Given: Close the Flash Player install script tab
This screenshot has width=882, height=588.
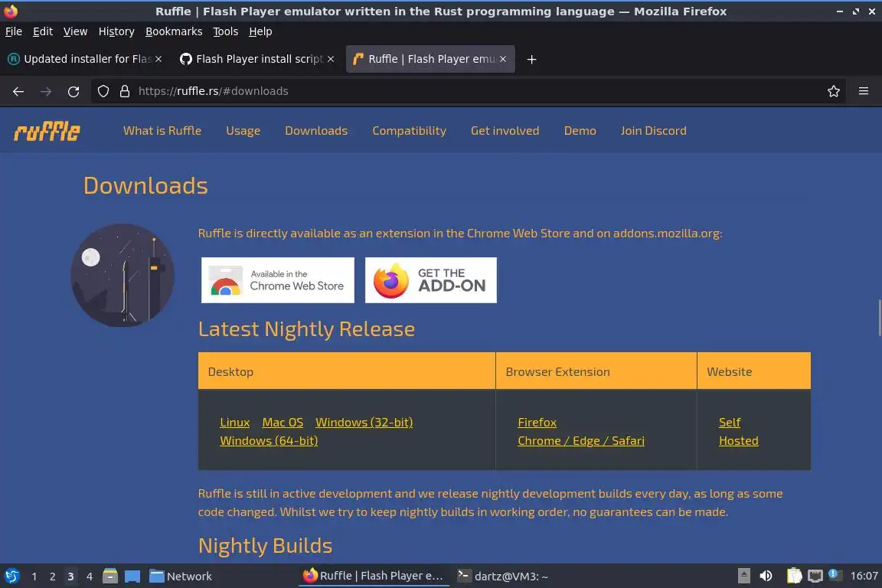Looking at the screenshot, I should 331,59.
